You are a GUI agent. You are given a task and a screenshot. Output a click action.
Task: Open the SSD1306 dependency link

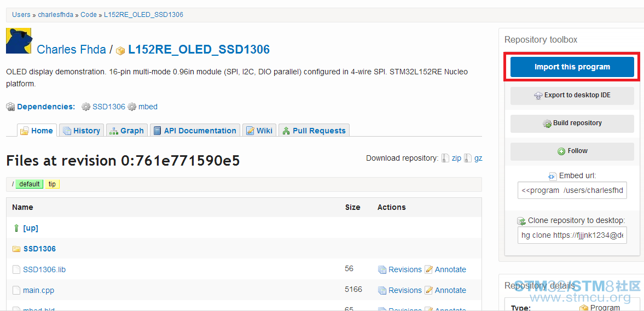coord(108,107)
